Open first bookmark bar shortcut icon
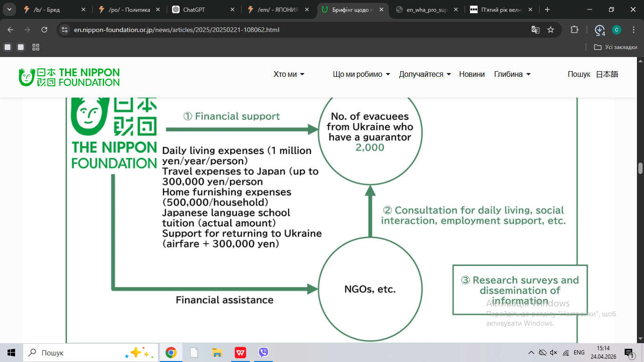The image size is (644, 362). click(8, 47)
